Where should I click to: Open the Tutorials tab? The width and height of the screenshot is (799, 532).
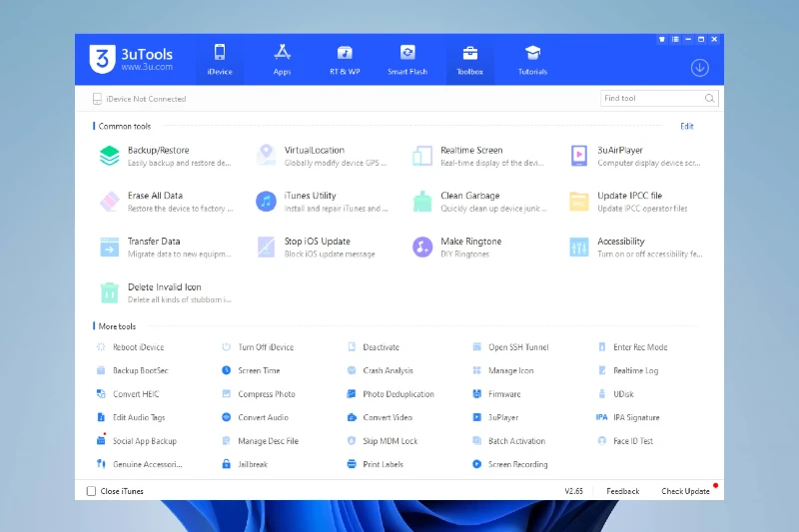tap(532, 60)
